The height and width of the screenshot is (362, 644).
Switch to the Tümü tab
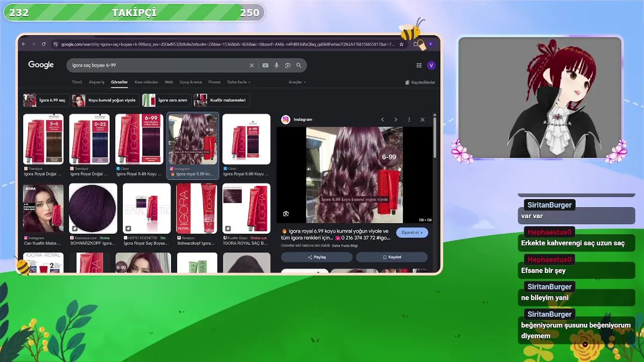pos(77,82)
